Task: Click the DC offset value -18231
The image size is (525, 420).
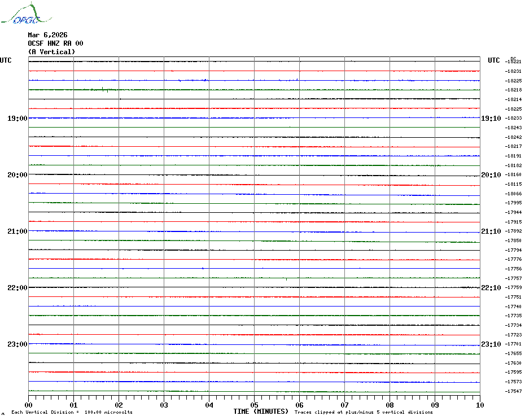Action: click(513, 71)
